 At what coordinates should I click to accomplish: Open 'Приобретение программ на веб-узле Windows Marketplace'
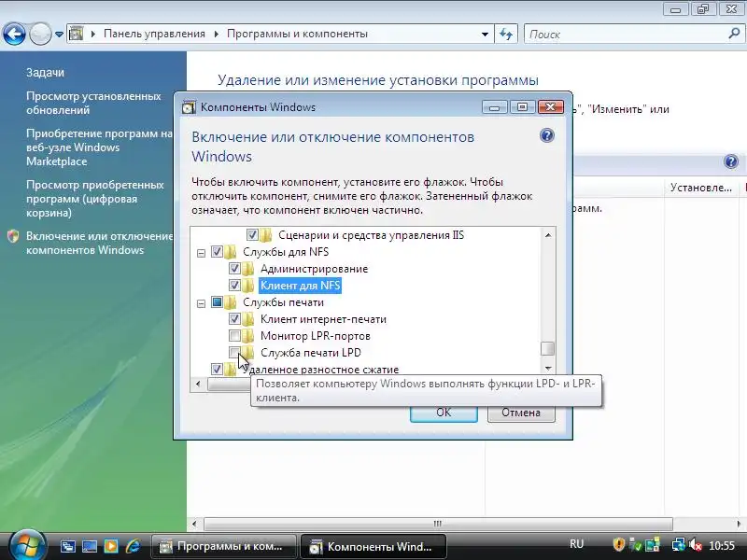point(99,147)
